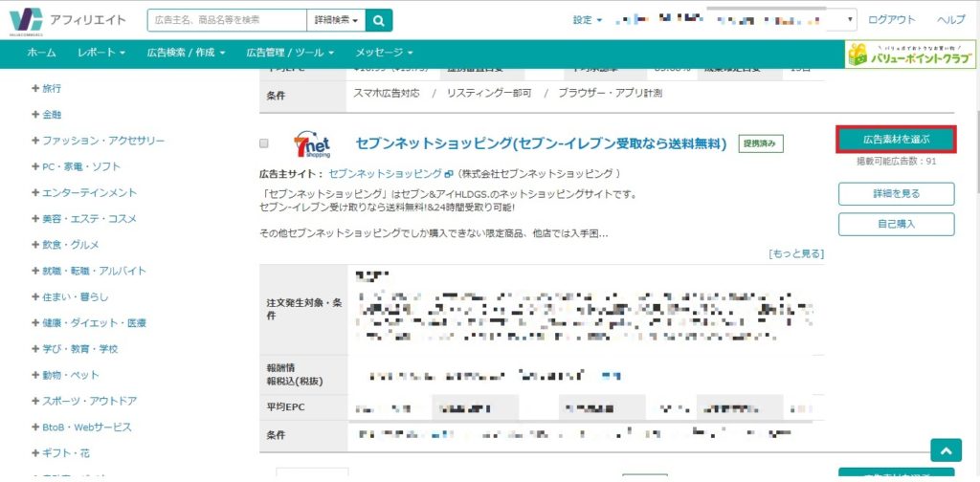The height and width of the screenshot is (482, 980).
Task: Open the 広告管理 / ツール menu
Action: (x=290, y=53)
